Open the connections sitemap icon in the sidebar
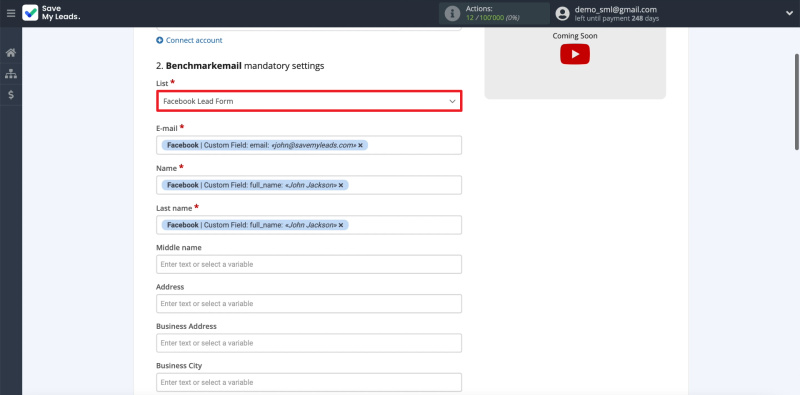The width and height of the screenshot is (800, 395). [11, 74]
